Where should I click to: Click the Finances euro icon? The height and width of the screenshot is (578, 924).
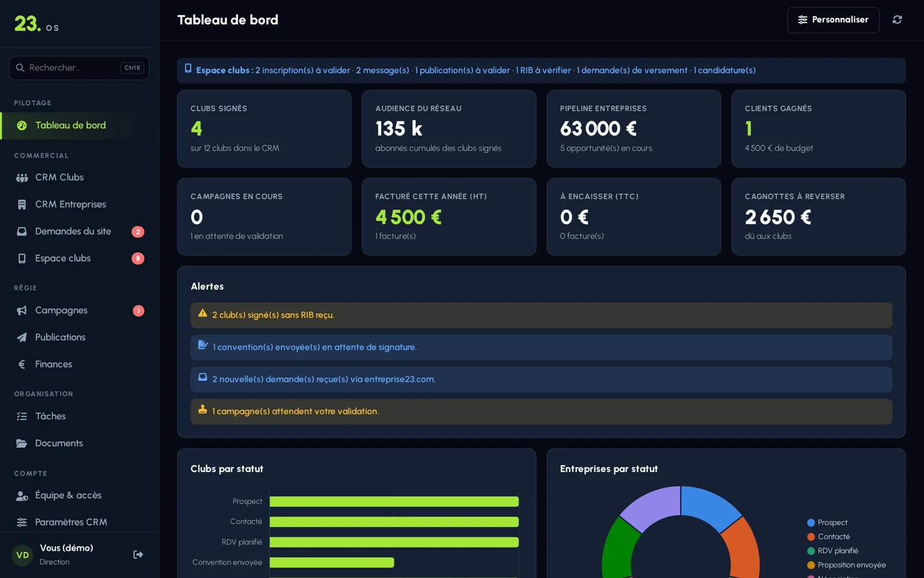(x=22, y=364)
